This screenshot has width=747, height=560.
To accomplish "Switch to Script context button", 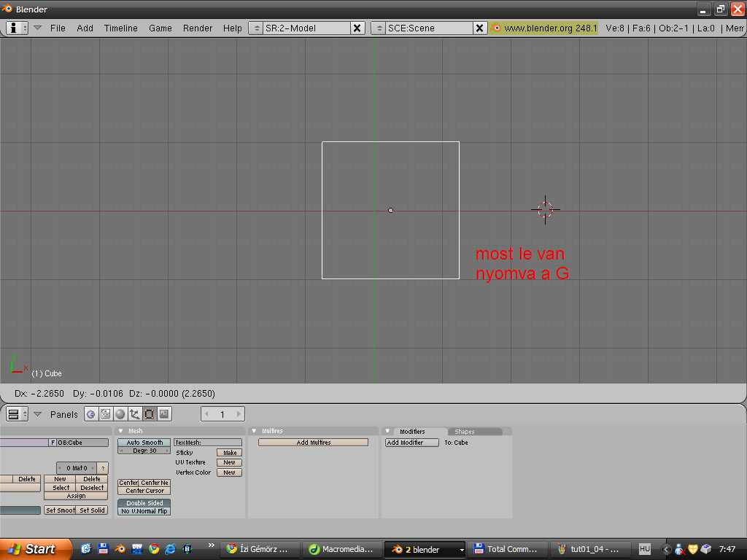I will (106, 414).
